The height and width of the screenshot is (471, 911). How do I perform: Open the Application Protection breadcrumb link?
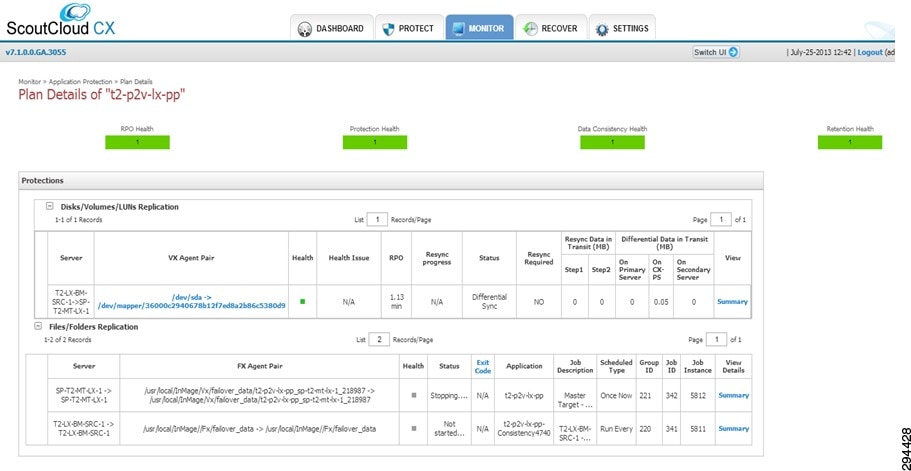click(80, 82)
